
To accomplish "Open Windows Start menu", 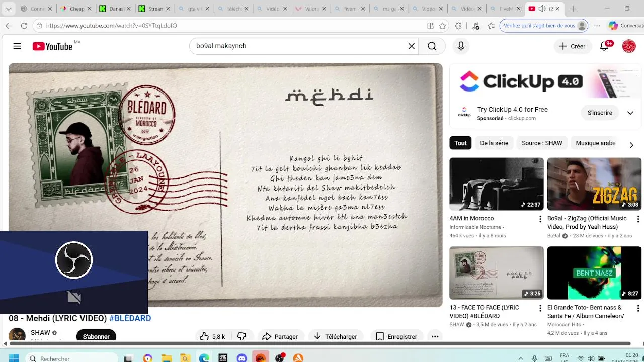I will tap(14, 358).
